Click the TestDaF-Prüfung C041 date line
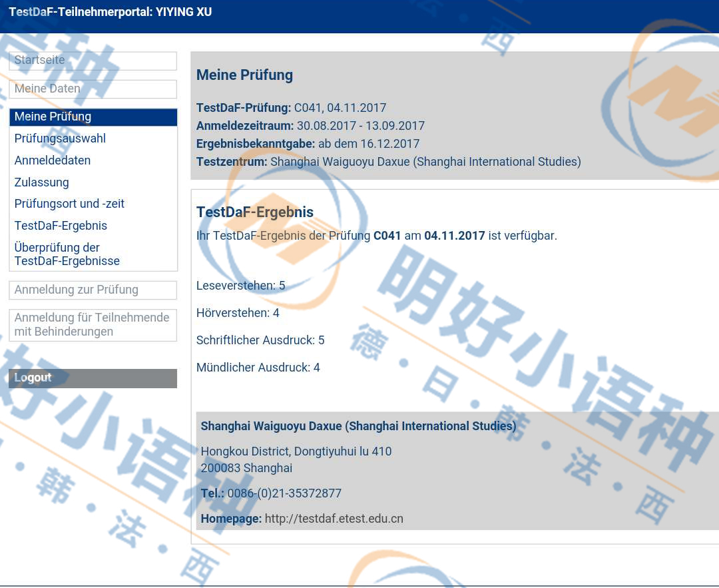This screenshot has width=719, height=588. [x=291, y=108]
